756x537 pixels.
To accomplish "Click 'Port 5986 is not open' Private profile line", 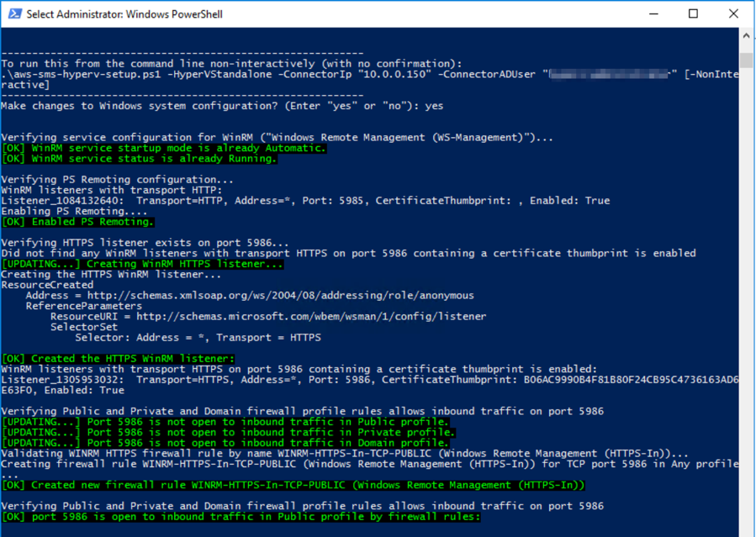I will (x=229, y=433).
